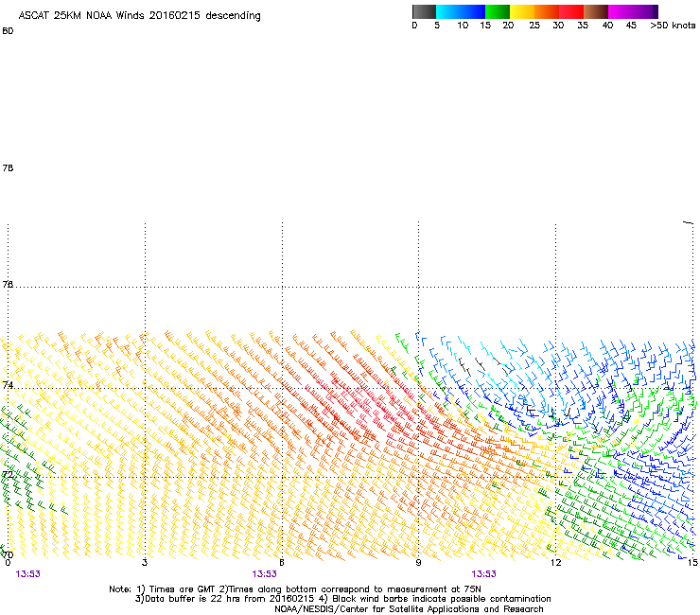Click the longitude label 3 on bottom axis
This screenshot has height=615, width=700.
(x=145, y=562)
